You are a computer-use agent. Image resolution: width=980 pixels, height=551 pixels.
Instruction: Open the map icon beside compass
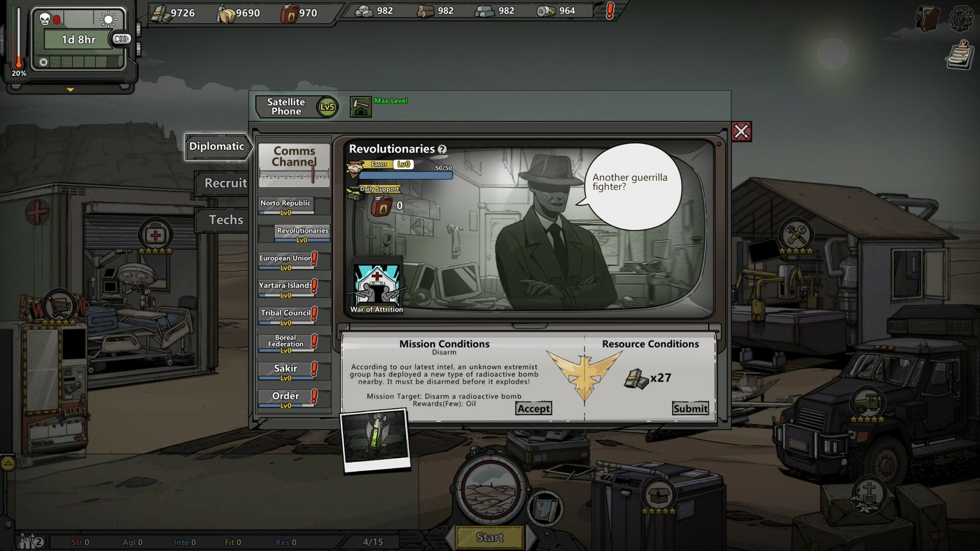[x=544, y=508]
